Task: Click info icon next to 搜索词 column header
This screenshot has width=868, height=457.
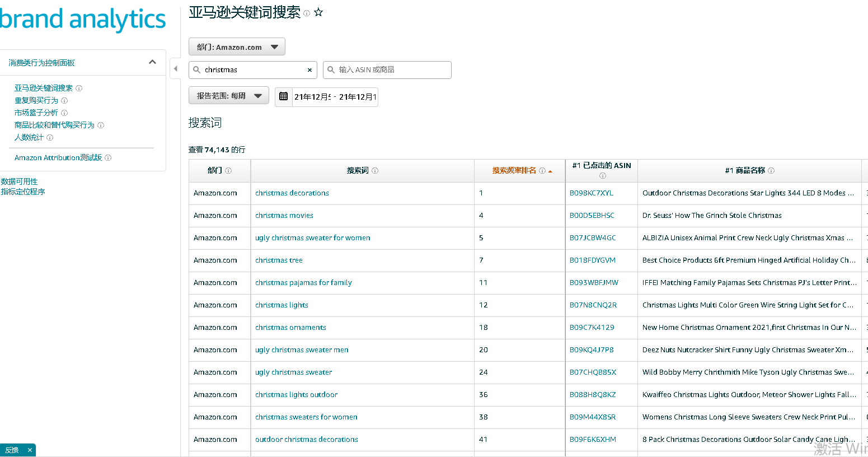Action: pyautogui.click(x=375, y=171)
